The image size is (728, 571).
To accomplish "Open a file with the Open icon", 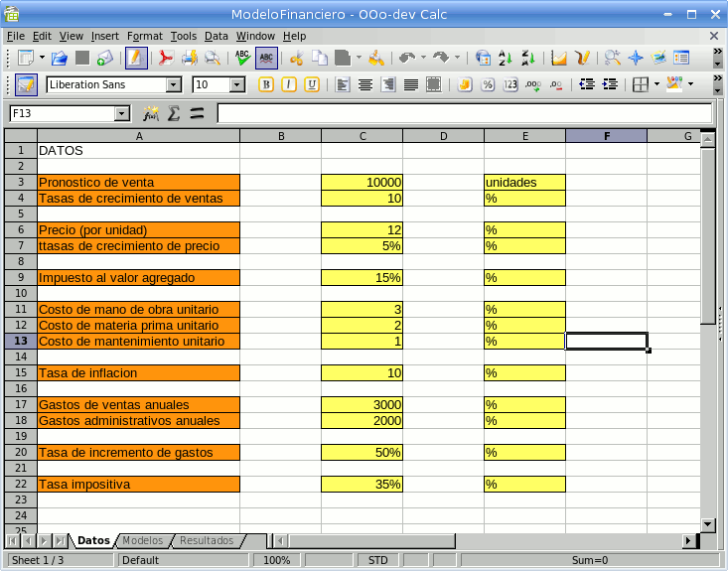I will pos(60,58).
